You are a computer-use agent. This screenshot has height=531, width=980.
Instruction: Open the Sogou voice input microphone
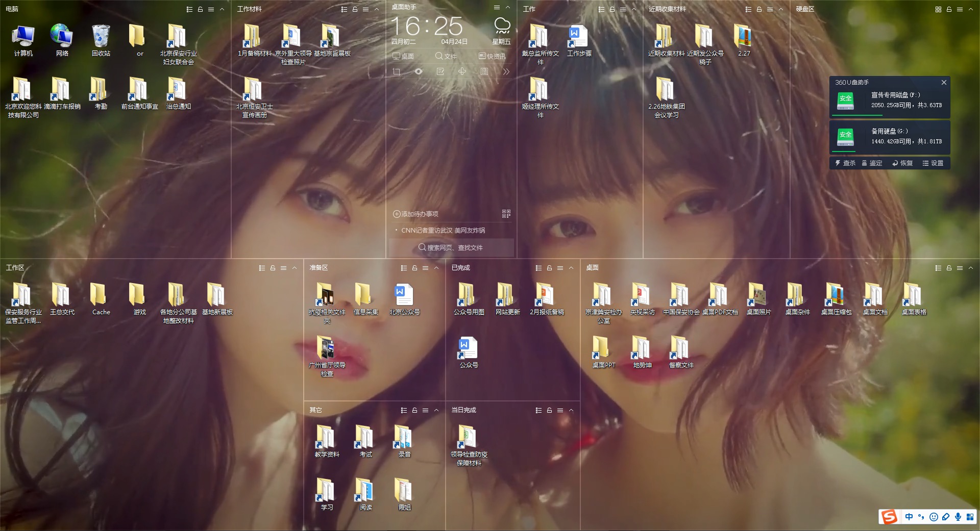(x=958, y=517)
